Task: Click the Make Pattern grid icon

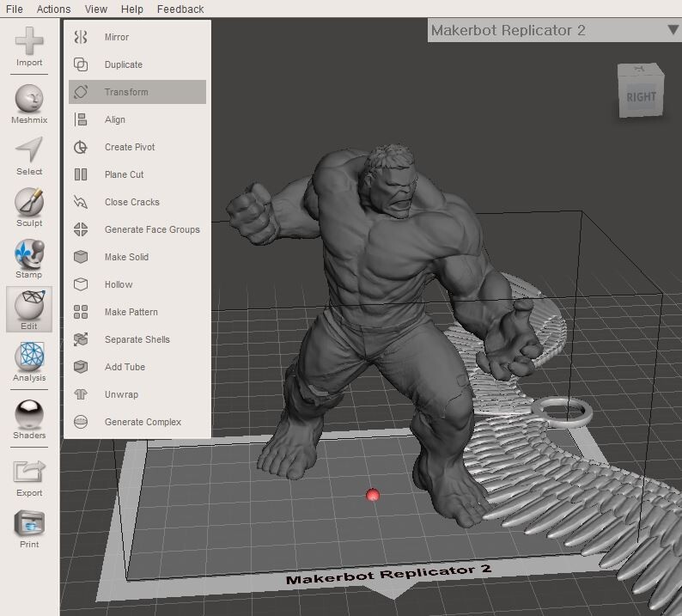Action: click(x=81, y=312)
